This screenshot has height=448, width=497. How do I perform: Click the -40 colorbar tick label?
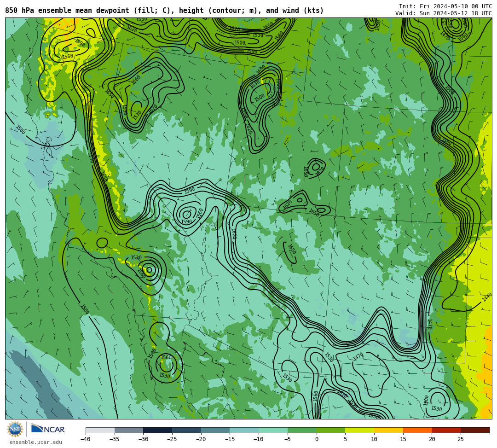(86, 439)
